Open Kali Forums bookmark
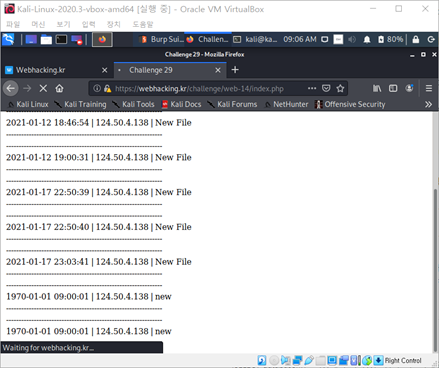 tap(232, 104)
